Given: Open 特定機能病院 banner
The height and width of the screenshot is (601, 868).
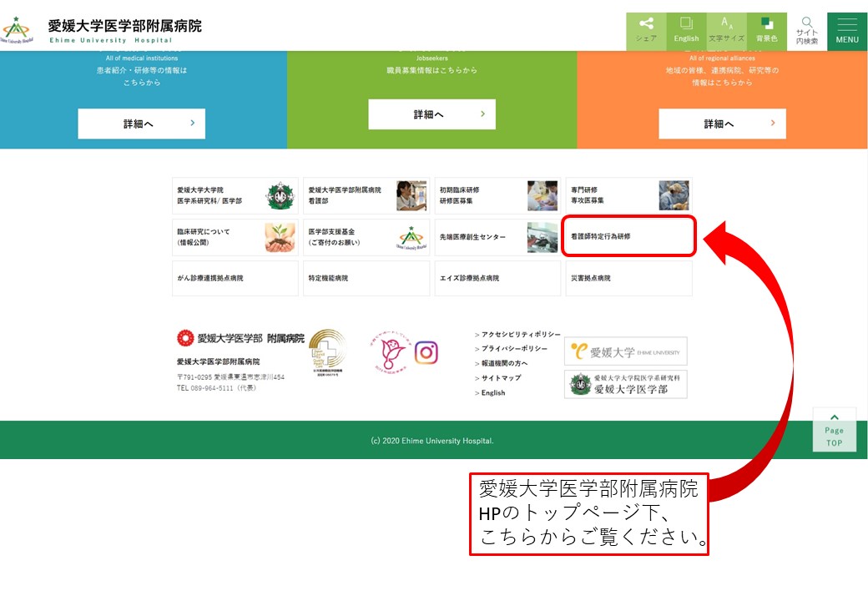Looking at the screenshot, I should tap(366, 278).
